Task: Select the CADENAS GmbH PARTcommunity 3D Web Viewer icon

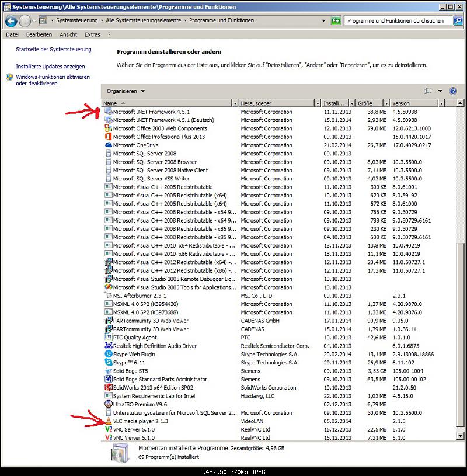Action: 109,321
